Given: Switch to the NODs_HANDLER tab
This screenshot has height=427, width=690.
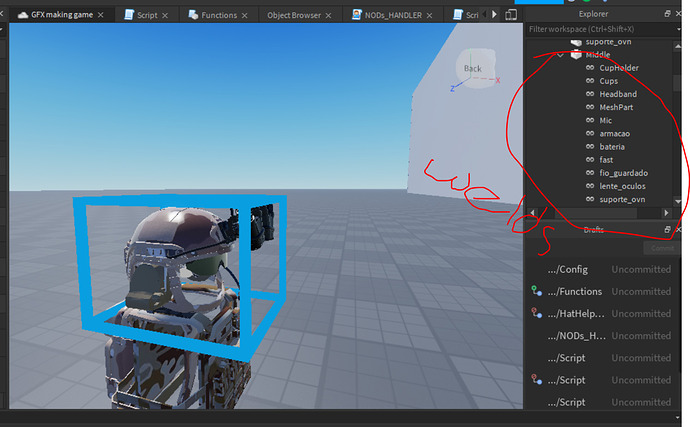Looking at the screenshot, I should (393, 15).
